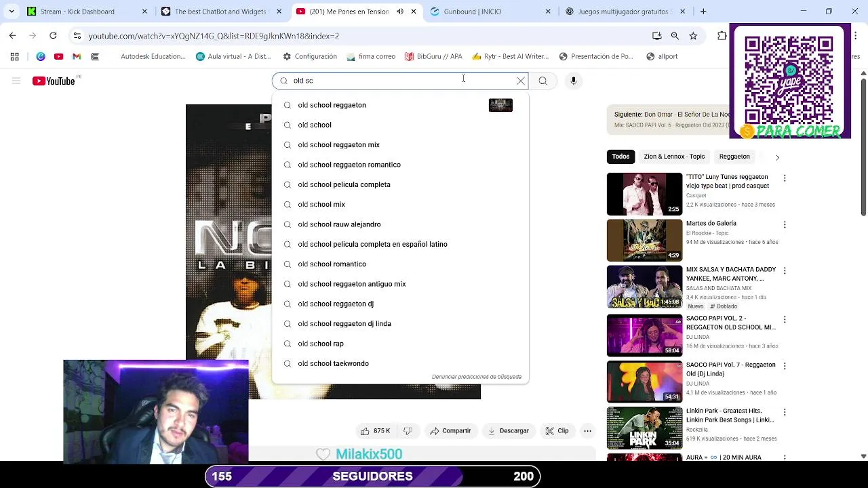Open allport bookmark
The image size is (868, 488).
tap(662, 57)
